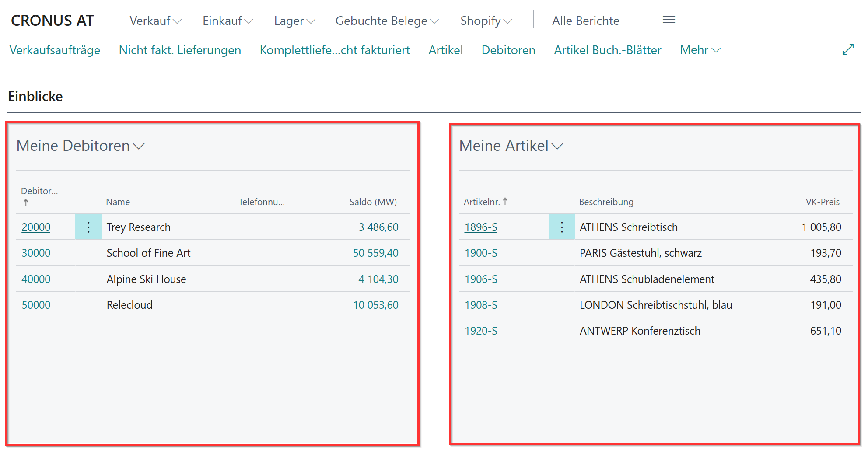Image resolution: width=868 pixels, height=454 pixels.
Task: Select the Beschreibung column header
Action: coord(606,202)
